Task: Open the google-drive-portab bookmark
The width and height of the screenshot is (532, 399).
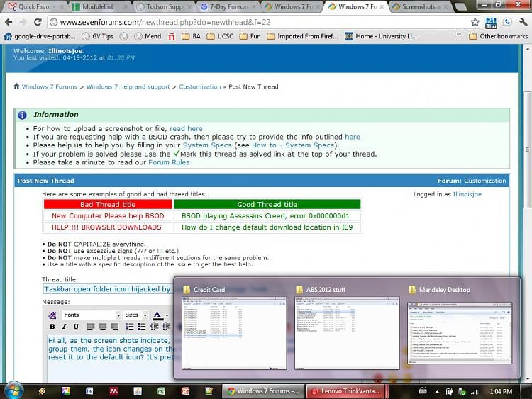Action: pyautogui.click(x=40, y=36)
